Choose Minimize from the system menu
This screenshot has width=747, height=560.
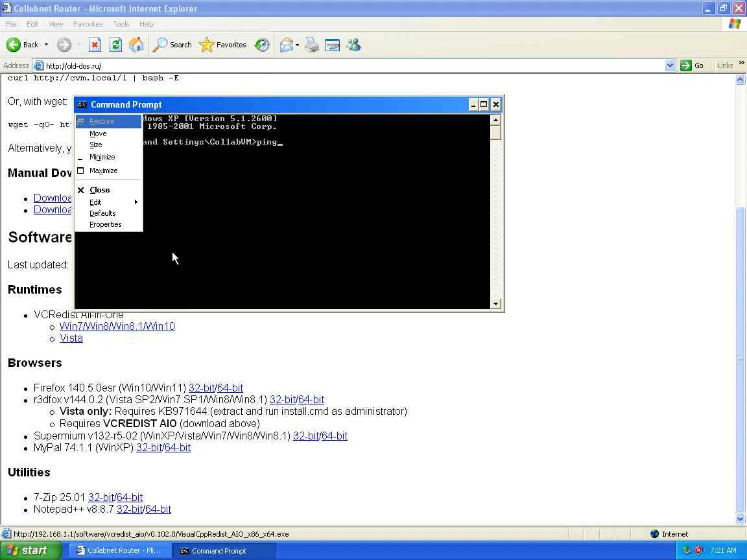click(109, 157)
